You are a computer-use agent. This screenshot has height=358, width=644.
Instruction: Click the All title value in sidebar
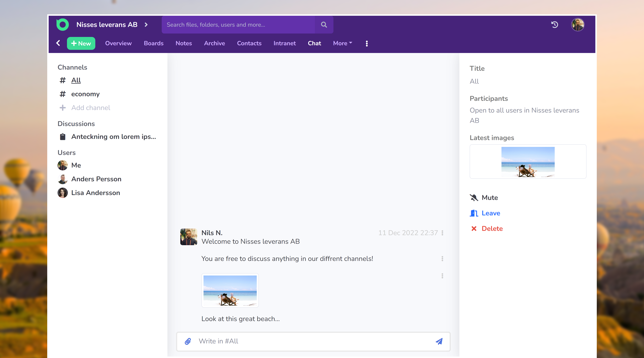tap(474, 81)
